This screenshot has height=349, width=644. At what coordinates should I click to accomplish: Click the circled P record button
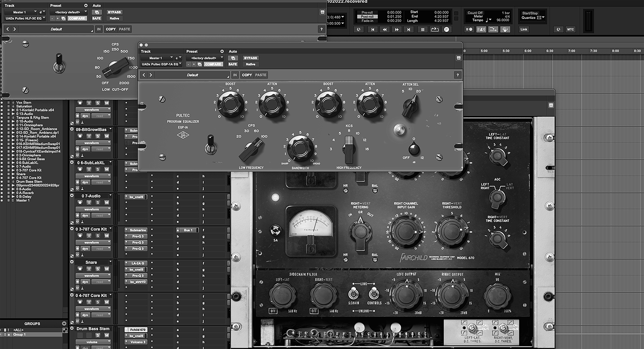(x=447, y=30)
